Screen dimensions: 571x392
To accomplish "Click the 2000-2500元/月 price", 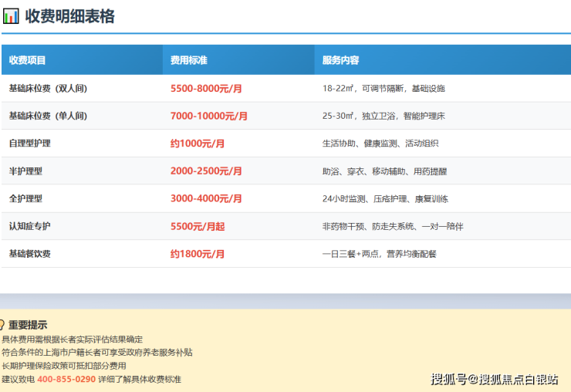I will (206, 171).
